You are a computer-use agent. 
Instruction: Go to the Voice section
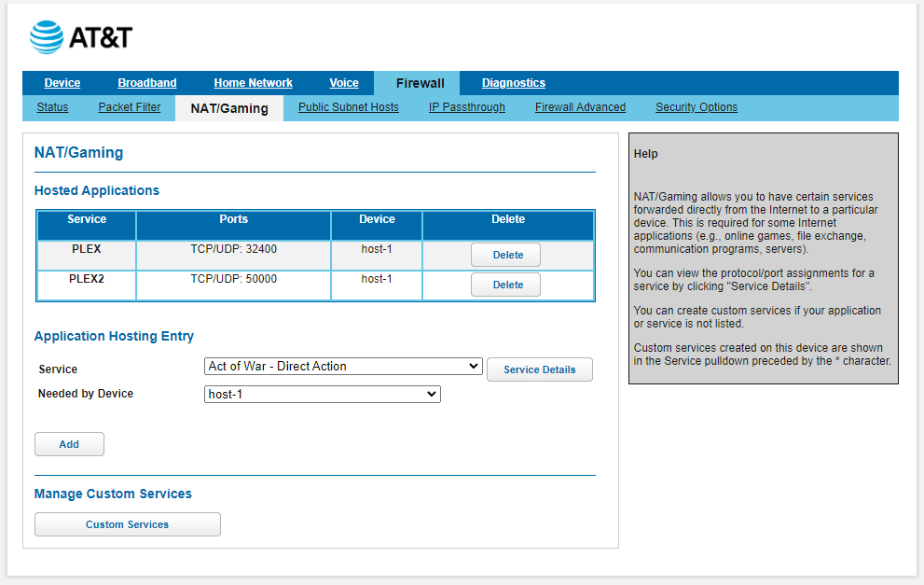[x=343, y=83]
